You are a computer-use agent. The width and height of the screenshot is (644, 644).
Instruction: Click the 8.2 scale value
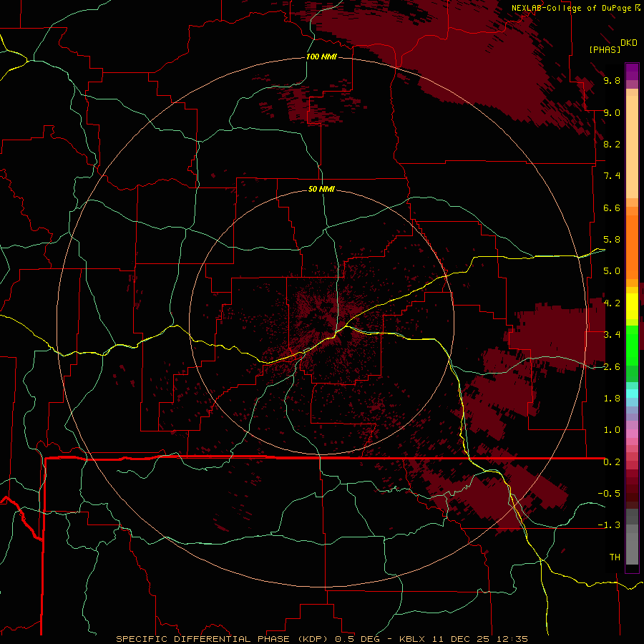pos(612,144)
